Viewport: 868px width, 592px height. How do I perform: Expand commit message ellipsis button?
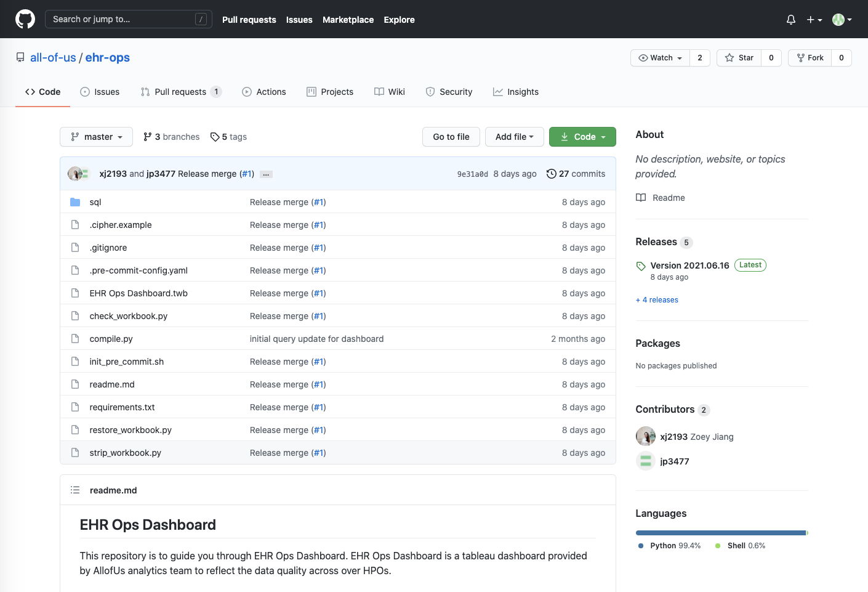click(266, 174)
